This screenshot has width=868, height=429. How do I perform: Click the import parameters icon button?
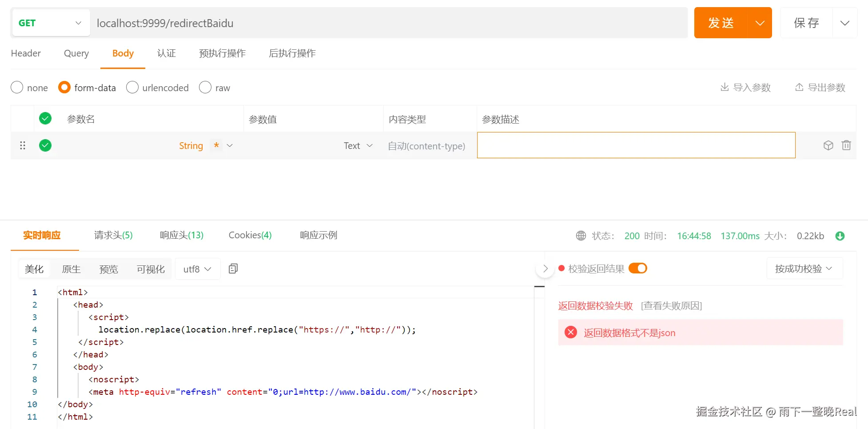point(745,88)
